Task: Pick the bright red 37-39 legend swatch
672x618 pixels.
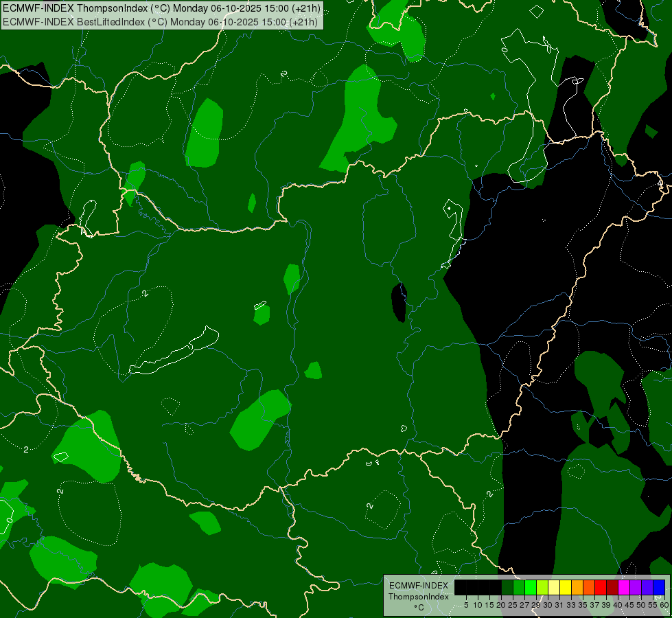Action: (601, 587)
